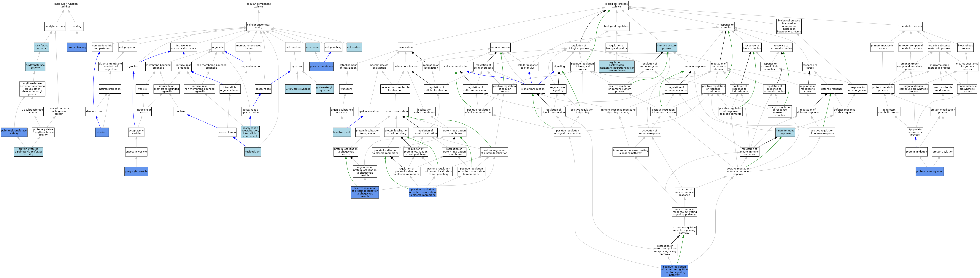Click the 'biological_process Zdhhc5' root node
The image size is (980, 278).
(616, 5)
